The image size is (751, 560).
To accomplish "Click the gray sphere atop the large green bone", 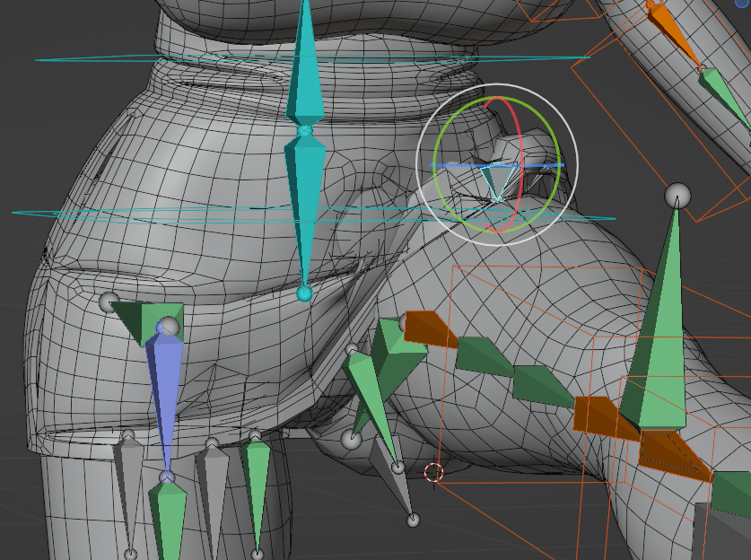I will coord(677,195).
